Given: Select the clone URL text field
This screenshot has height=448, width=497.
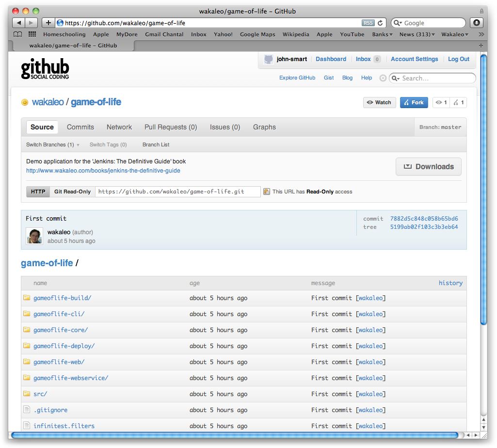Looking at the screenshot, I should (x=178, y=192).
